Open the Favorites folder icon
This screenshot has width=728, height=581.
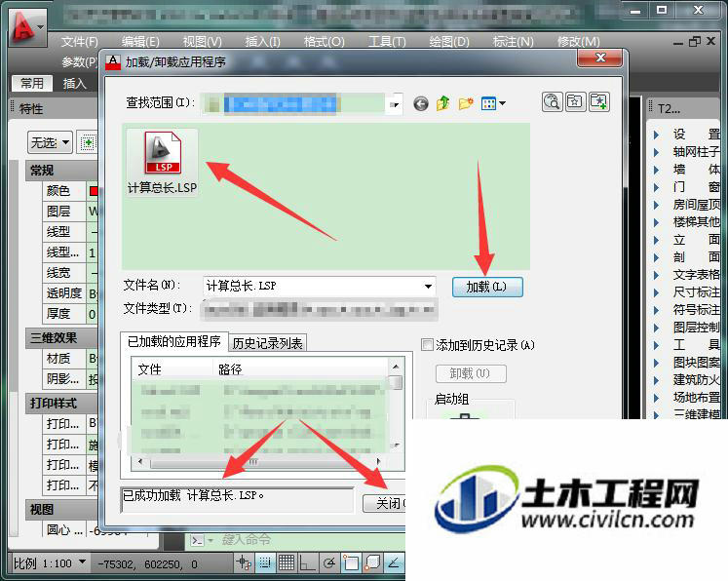(x=575, y=101)
